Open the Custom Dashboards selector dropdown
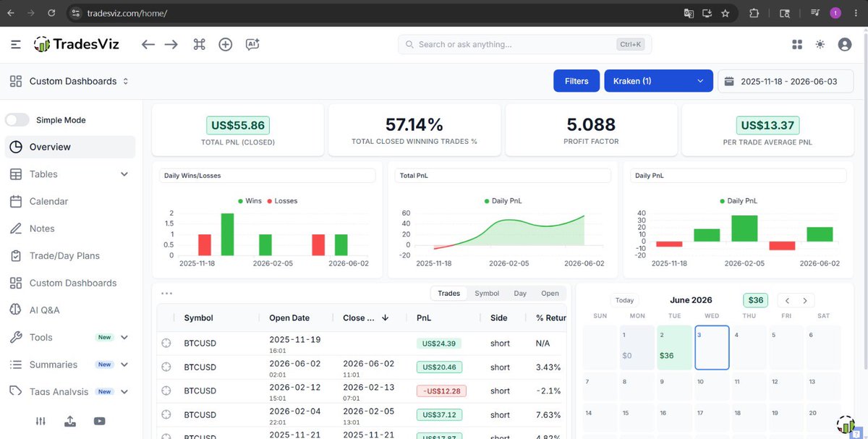The height and width of the screenshot is (439, 868). [x=69, y=81]
